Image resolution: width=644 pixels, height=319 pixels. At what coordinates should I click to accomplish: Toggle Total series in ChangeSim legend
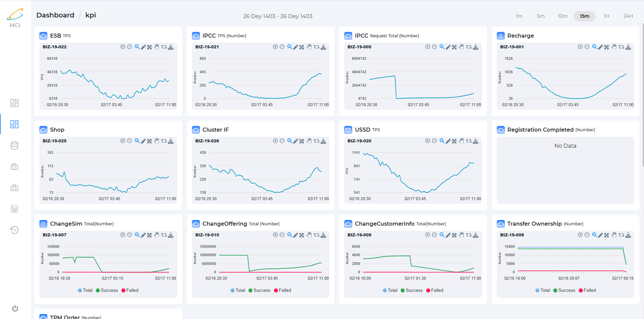85,290
